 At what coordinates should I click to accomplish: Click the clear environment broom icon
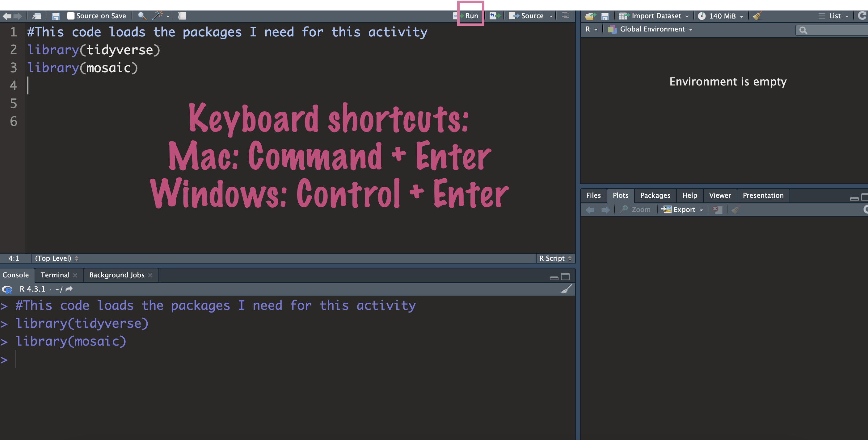757,16
